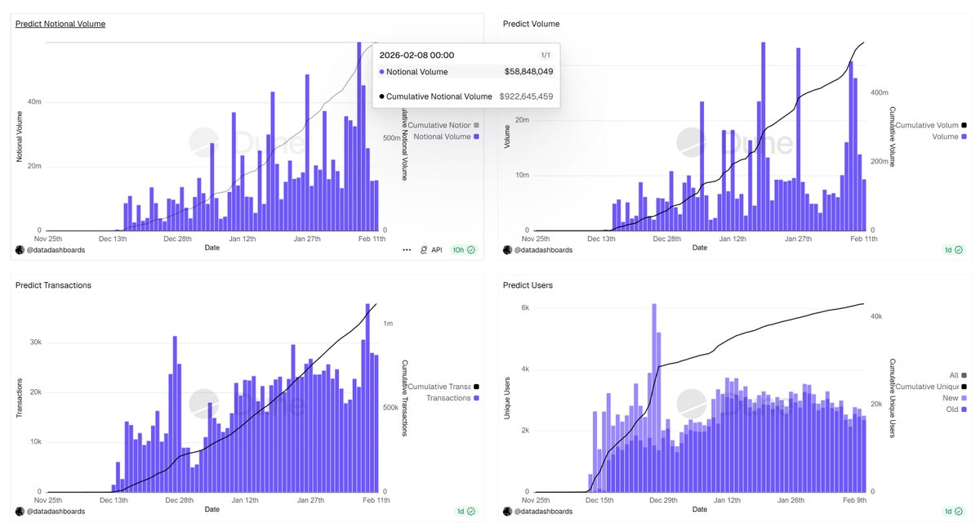Toggle the Old users legend series
This screenshot has height=528, width=980.
pyautogui.click(x=956, y=409)
